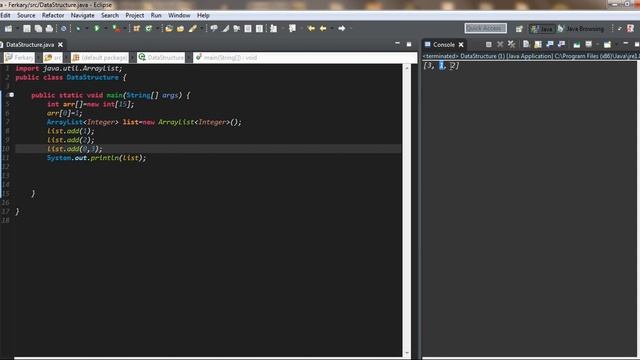
Task: Run program with green Run icon
Action: pos(97,29)
